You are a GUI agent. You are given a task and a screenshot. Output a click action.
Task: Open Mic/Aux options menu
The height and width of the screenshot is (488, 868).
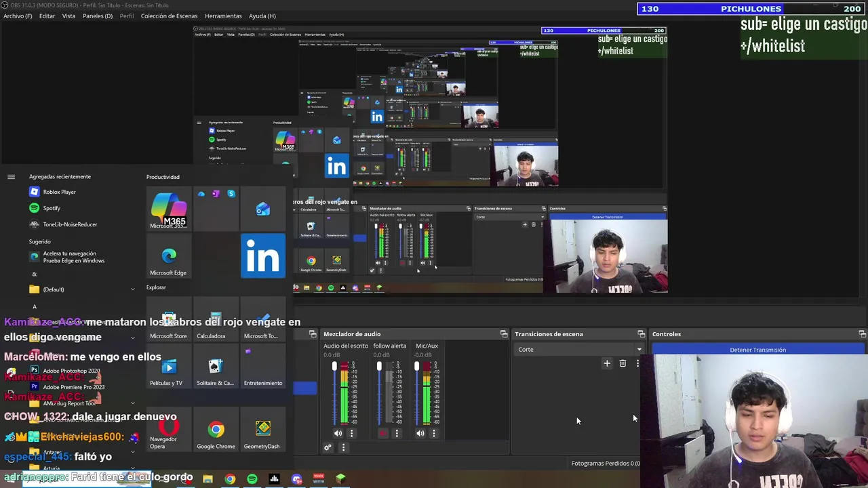click(x=434, y=433)
